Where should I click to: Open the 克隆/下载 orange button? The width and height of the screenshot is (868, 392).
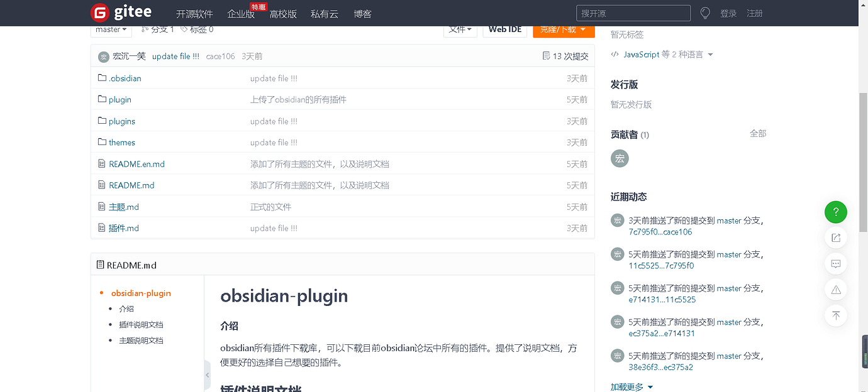[564, 30]
